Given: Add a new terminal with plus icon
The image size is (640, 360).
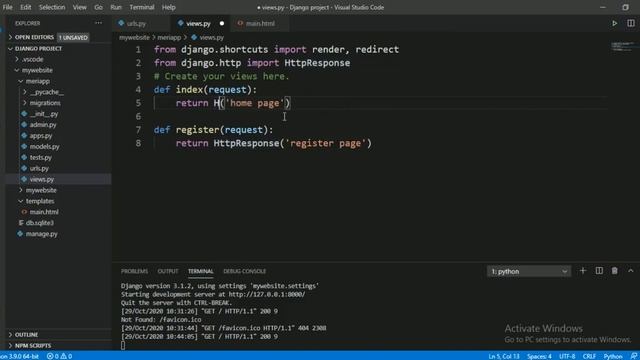Looking at the screenshot, I should pos(583,271).
